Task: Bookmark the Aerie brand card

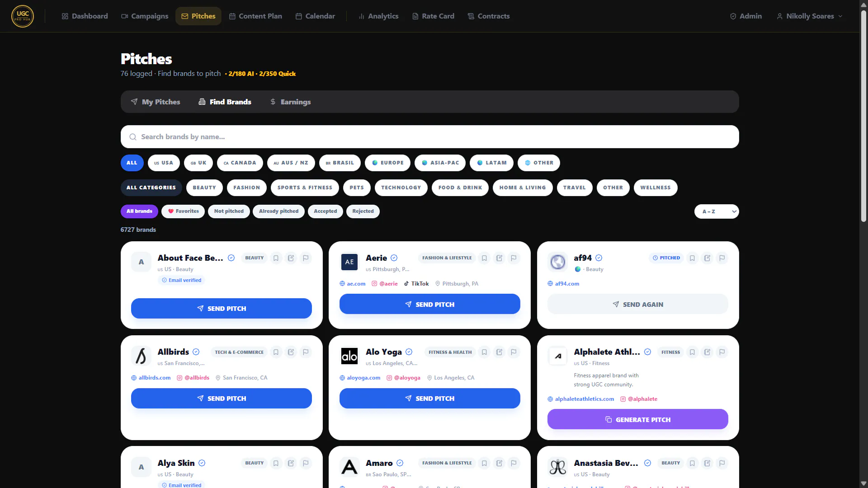Action: (x=484, y=258)
